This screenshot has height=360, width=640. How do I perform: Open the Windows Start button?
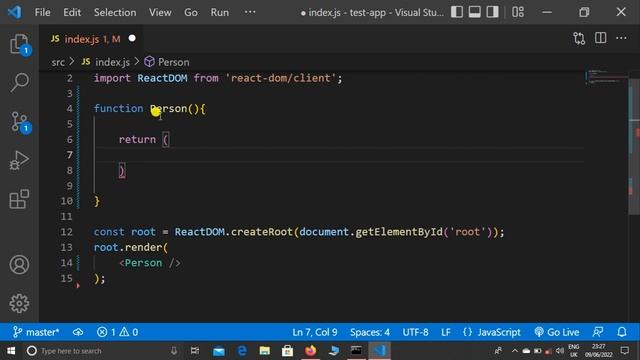tap(11, 351)
